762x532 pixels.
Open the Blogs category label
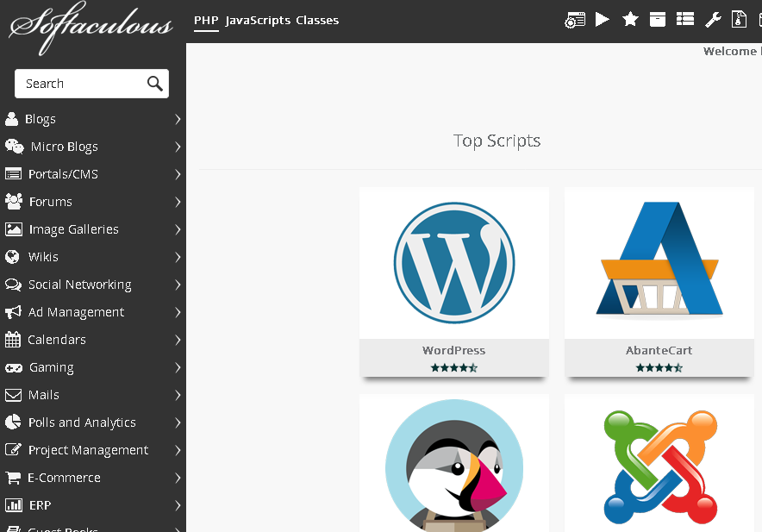[41, 119]
